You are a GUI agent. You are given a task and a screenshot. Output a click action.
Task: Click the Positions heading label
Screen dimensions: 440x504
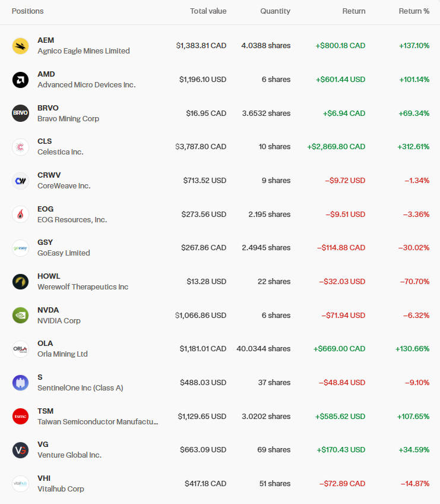27,11
